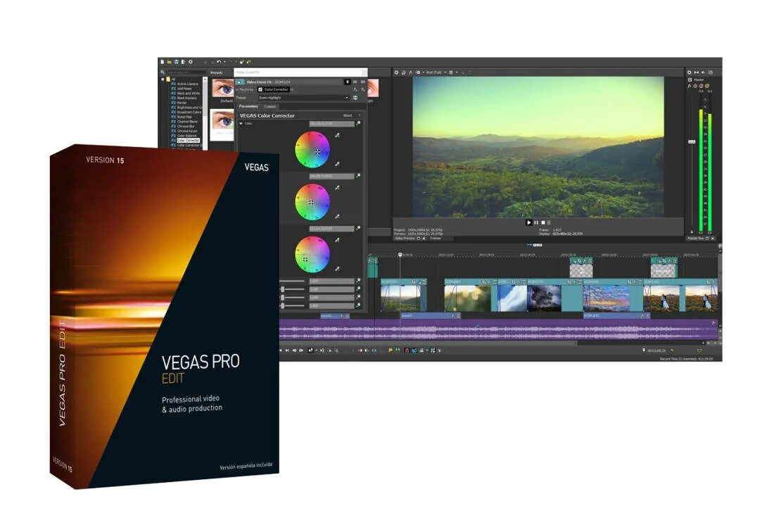The image size is (774, 532).
Task: Click the eyedropper below the middle color wheel
Action: [338, 216]
